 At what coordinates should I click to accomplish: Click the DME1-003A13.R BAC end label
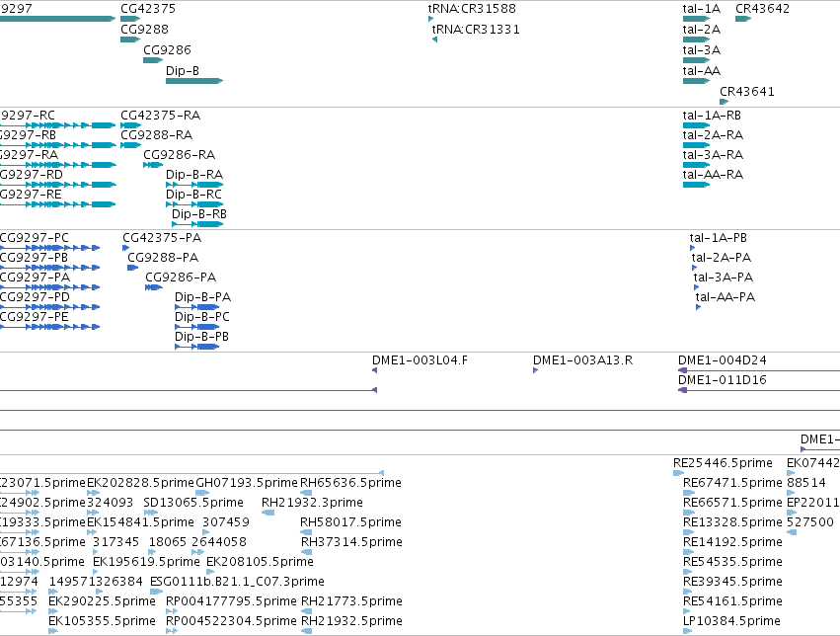(582, 360)
